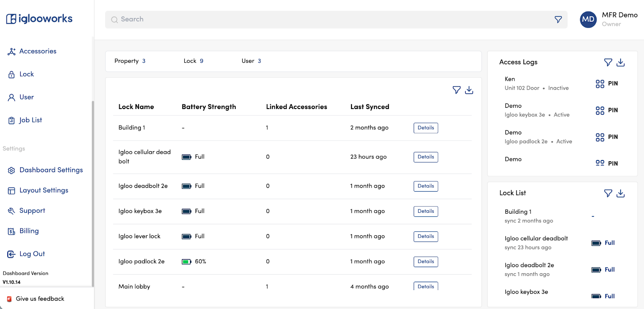
Task: Switch to the Property tab
Action: [130, 61]
